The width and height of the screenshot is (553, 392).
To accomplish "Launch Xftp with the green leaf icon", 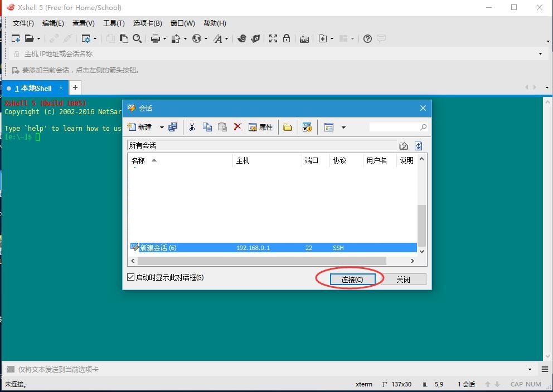I will (255, 38).
